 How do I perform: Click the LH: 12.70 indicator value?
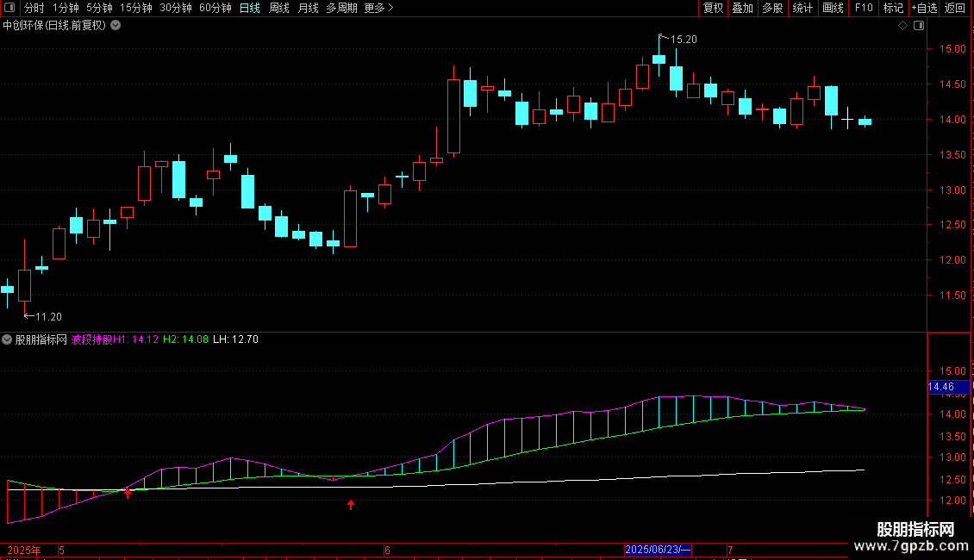click(x=235, y=339)
